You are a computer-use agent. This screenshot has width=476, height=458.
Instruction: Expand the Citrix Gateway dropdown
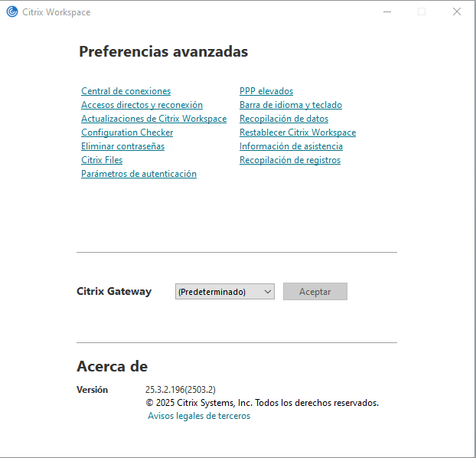(x=225, y=292)
